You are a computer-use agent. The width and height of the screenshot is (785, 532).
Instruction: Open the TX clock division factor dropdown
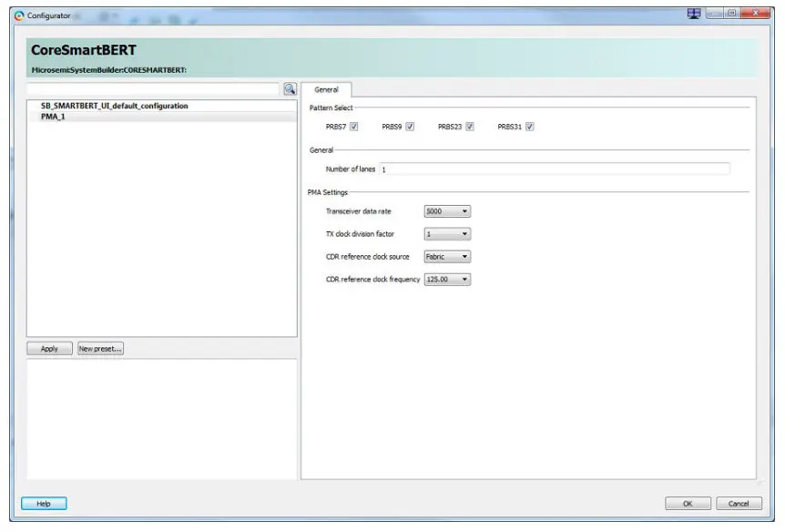click(x=447, y=234)
